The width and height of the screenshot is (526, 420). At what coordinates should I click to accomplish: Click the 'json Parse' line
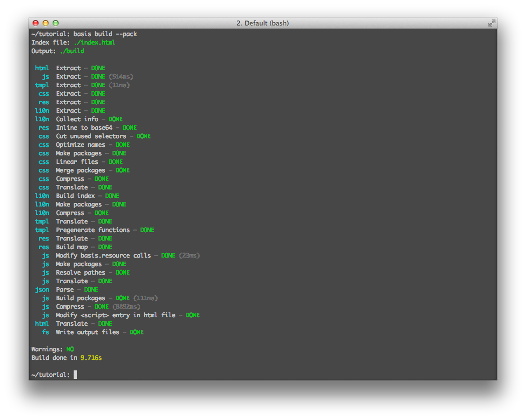[x=67, y=290]
